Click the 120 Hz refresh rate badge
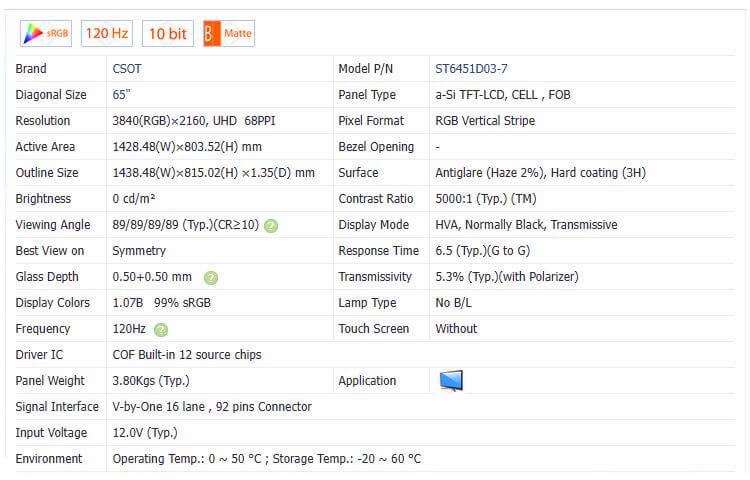The image size is (750, 480). [x=106, y=34]
